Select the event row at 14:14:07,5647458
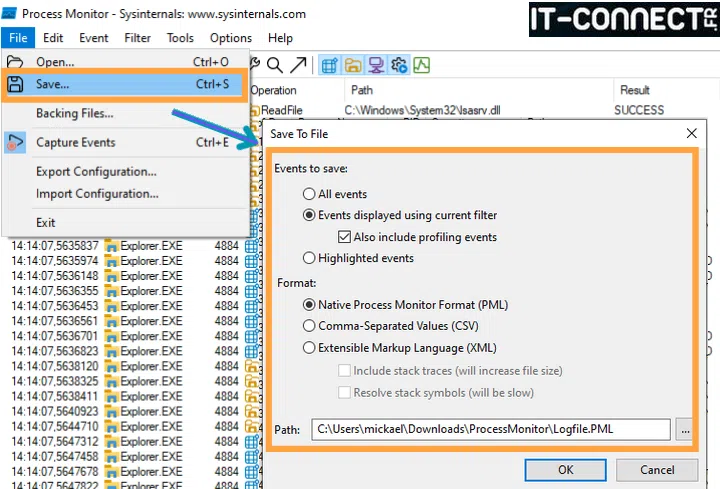Screen dimensions: 720x489 point(131,457)
